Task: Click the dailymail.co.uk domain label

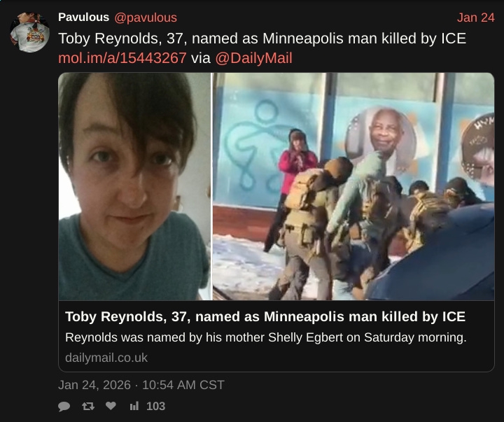Action: pos(106,358)
